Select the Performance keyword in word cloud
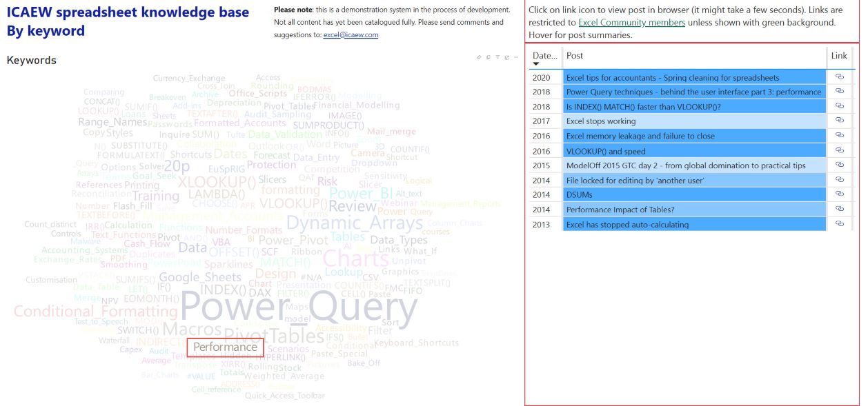Viewport: 868px width, 406px height. (x=225, y=347)
